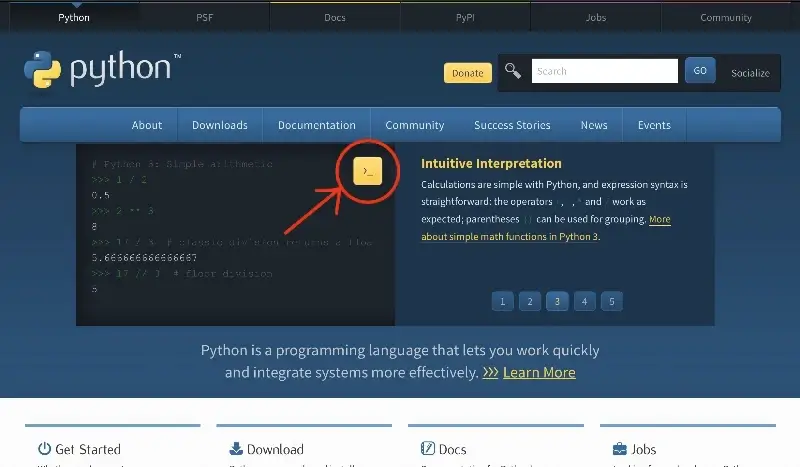Click the Download heading
The height and width of the screenshot is (467, 800).
275,449
